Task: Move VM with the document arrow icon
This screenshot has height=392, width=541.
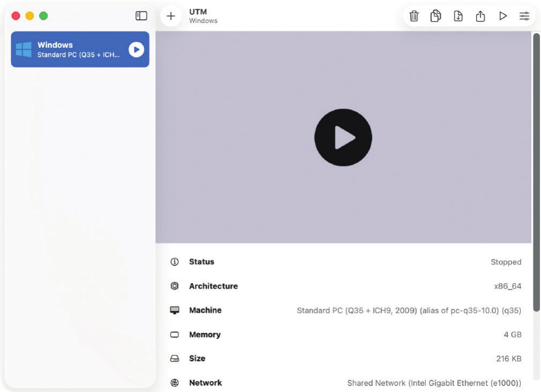Action: coord(458,16)
